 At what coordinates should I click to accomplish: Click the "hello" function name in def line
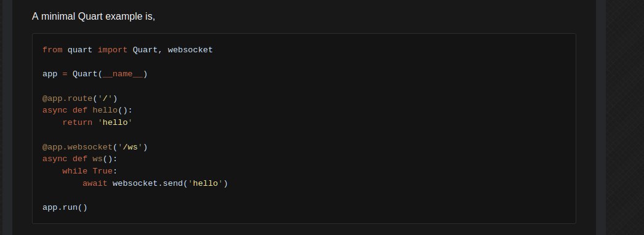pyautogui.click(x=105, y=110)
